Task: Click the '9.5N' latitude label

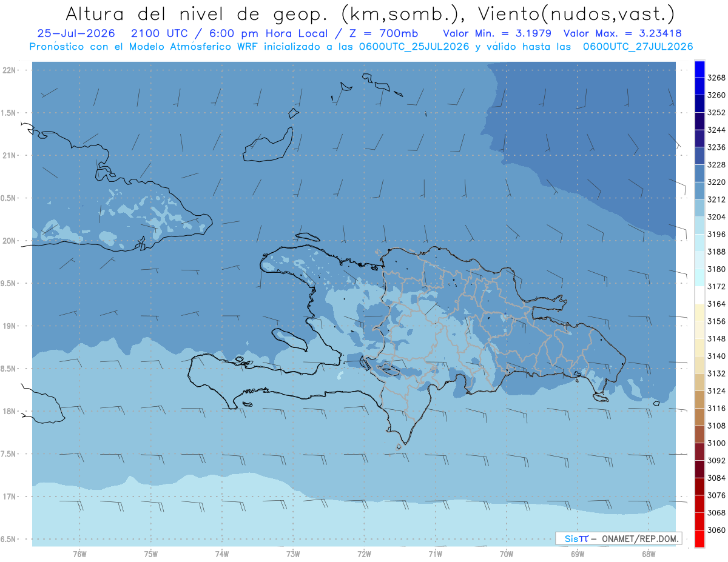Action: tap(9, 283)
